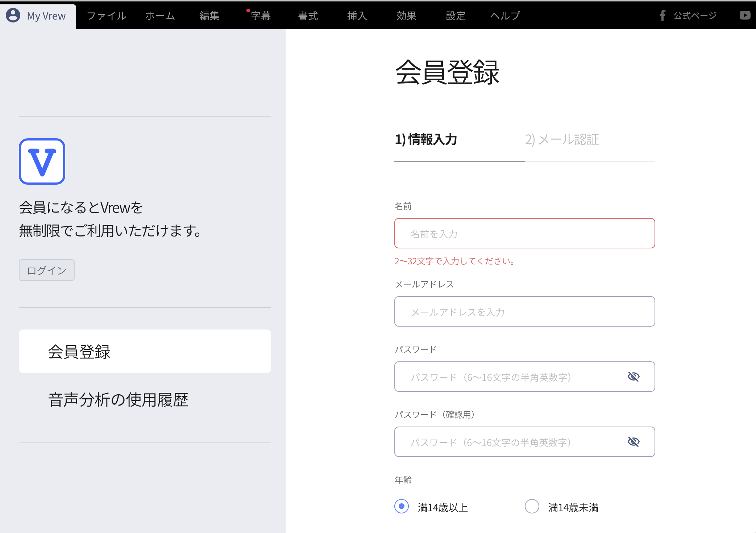
Task: Open the YouTube channel icon
Action: tap(745, 15)
